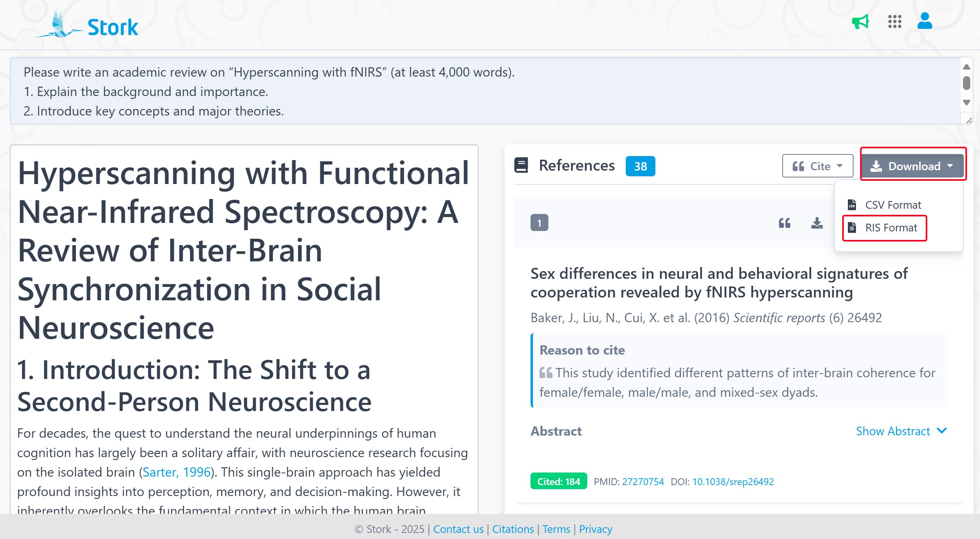This screenshot has height=539, width=980.
Task: Open PMID 27270754 link
Action: (x=643, y=481)
